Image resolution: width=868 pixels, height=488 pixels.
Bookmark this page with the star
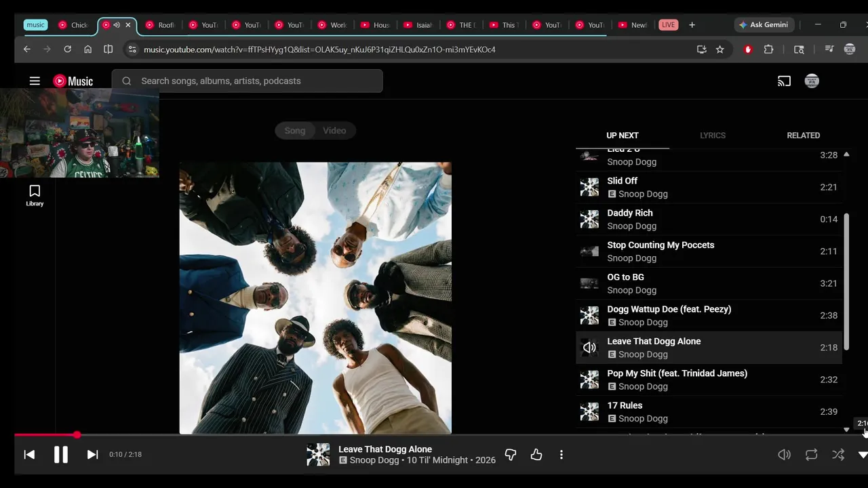(719, 49)
